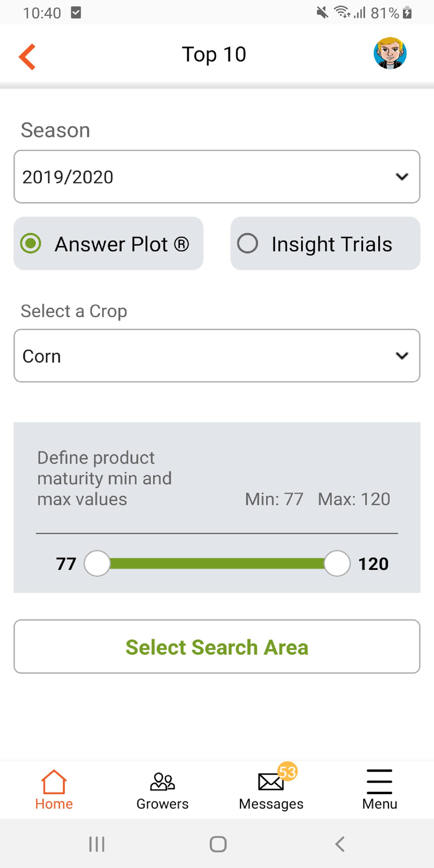This screenshot has width=434, height=868.
Task: Expand crop list using its chevron
Action: (402, 356)
